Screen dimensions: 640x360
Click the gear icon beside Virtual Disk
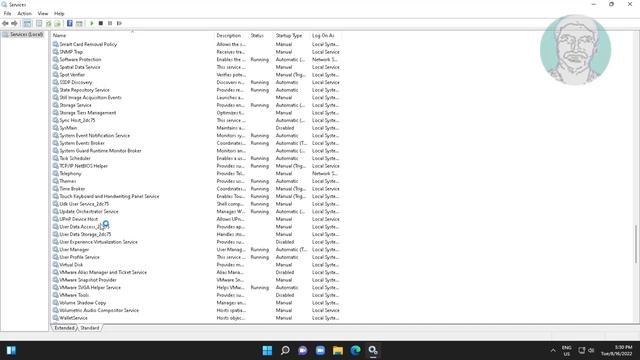56,265
